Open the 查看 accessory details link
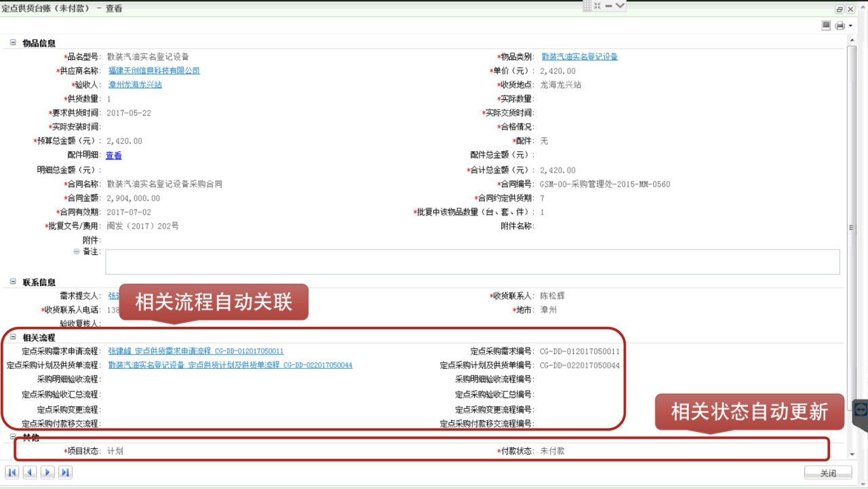 (x=114, y=155)
